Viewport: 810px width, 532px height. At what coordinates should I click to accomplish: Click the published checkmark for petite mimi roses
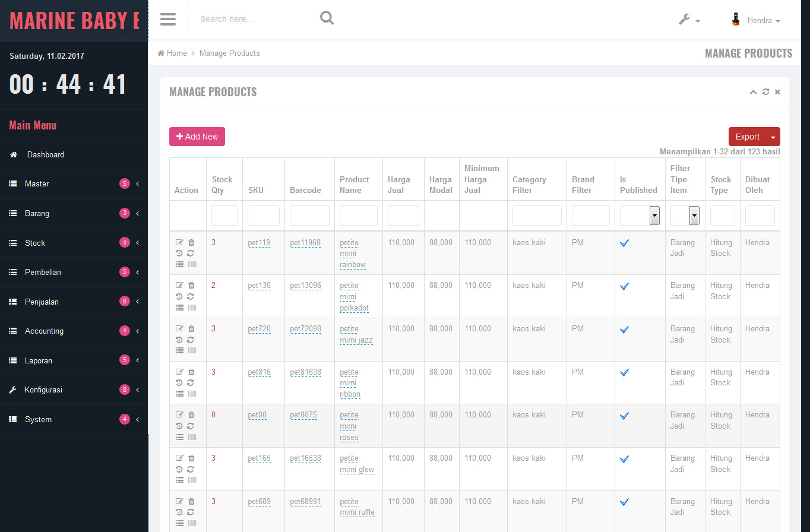click(x=624, y=416)
